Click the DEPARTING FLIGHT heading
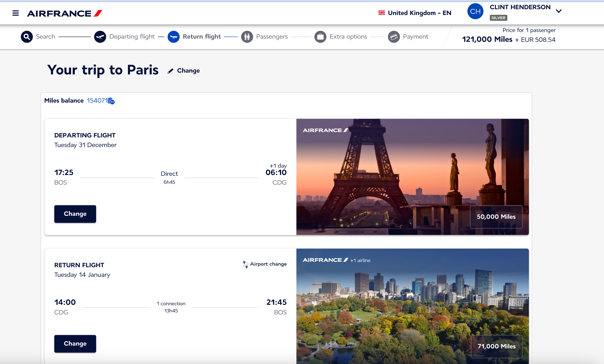The height and width of the screenshot is (364, 604). point(85,135)
